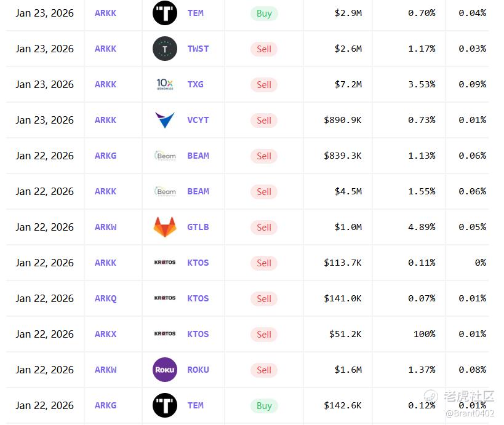The image size is (504, 425).
Task: Click the Tempus logo in the Jan 23 row
Action: pyautogui.click(x=165, y=13)
